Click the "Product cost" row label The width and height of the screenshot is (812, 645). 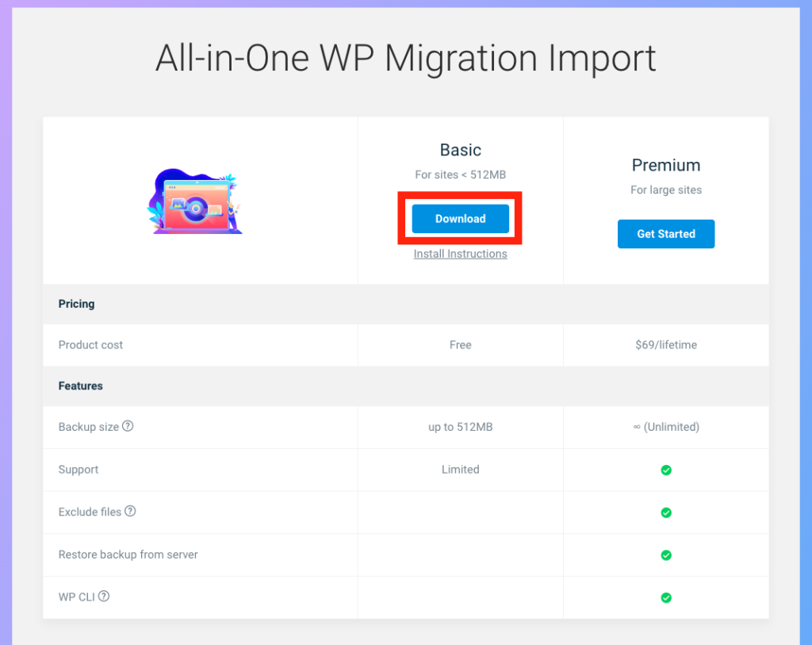click(x=90, y=344)
